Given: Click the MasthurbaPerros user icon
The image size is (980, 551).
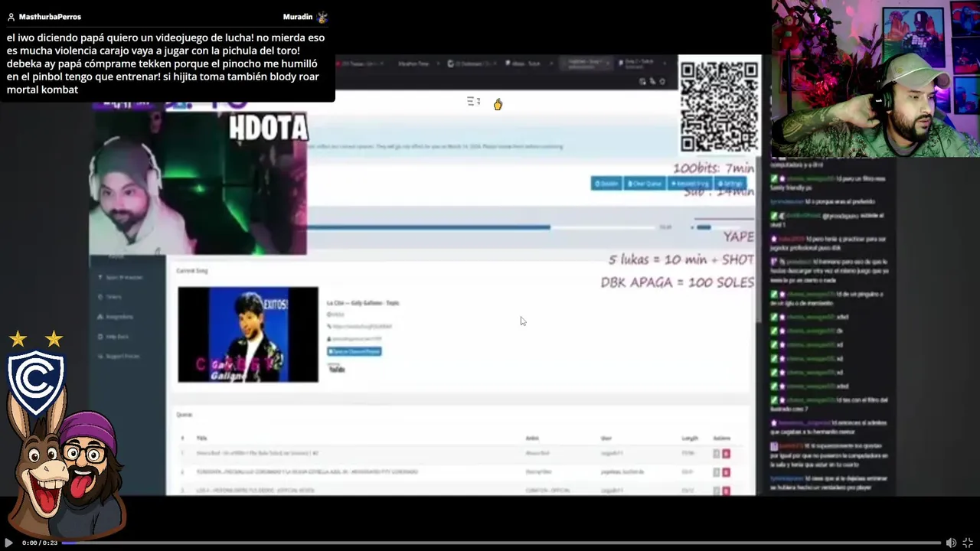Looking at the screenshot, I should click(x=11, y=17).
